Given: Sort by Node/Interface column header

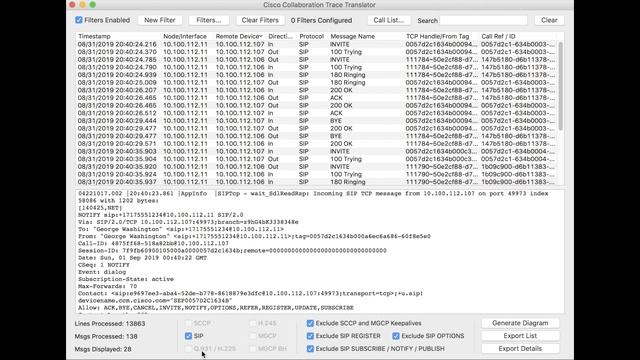Looking at the screenshot, I should 185,36.
